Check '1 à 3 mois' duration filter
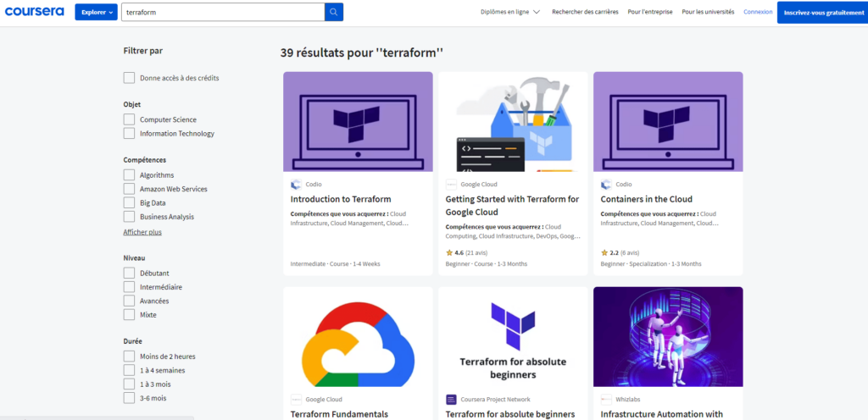Image resolution: width=868 pixels, height=420 pixels. coord(129,384)
